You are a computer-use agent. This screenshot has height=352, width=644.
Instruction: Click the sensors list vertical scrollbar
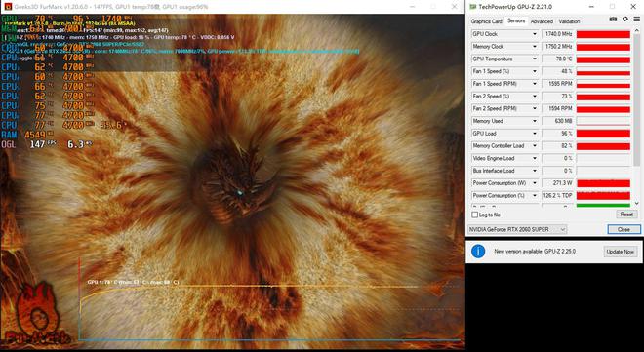[637, 119]
